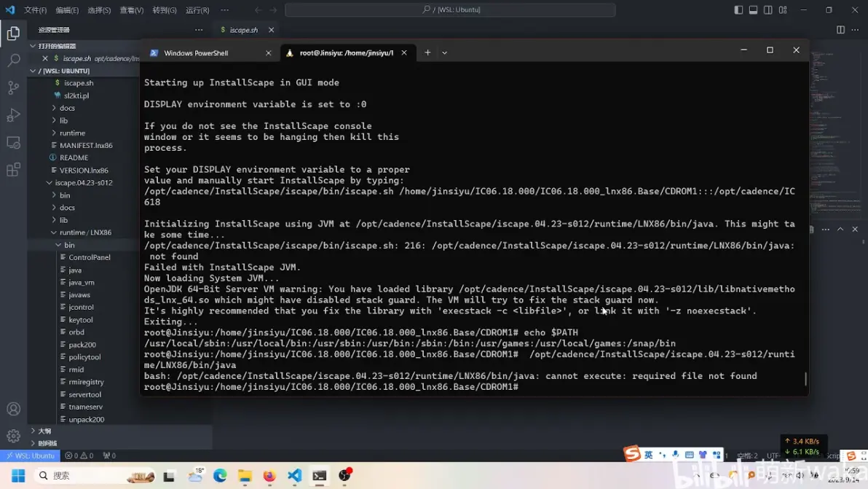Select the root@Jinsiyu terminal tab

(x=347, y=53)
